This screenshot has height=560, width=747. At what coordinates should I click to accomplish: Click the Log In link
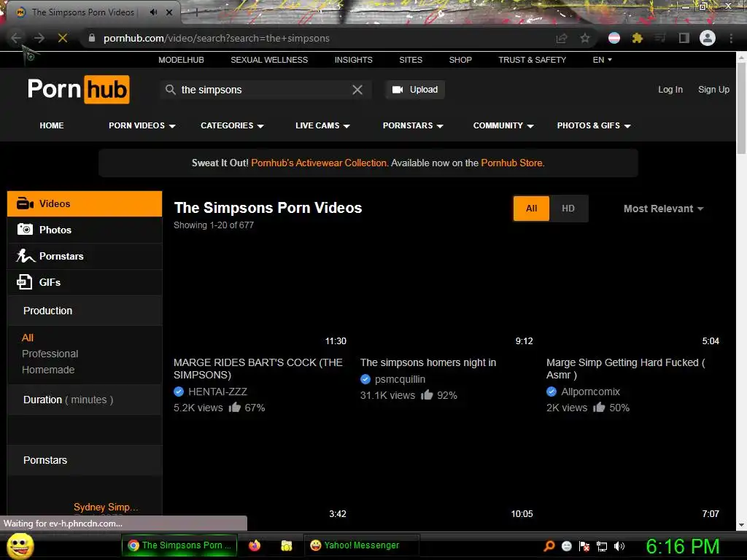tap(670, 90)
